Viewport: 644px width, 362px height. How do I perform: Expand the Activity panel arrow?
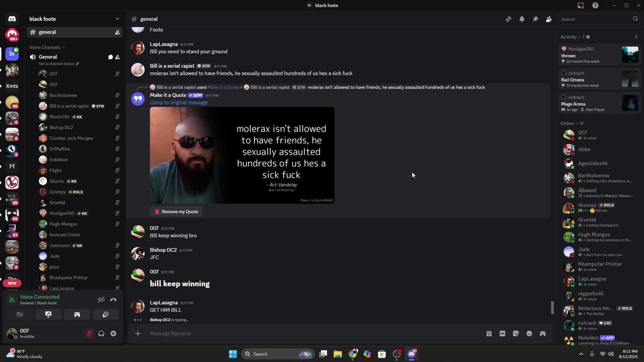tap(636, 37)
